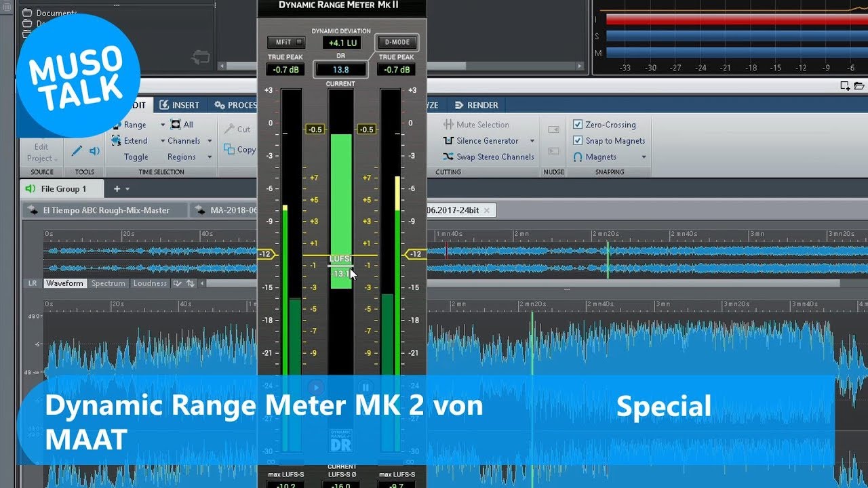Select the speaker playback tool
868x488 pixels.
tap(95, 150)
